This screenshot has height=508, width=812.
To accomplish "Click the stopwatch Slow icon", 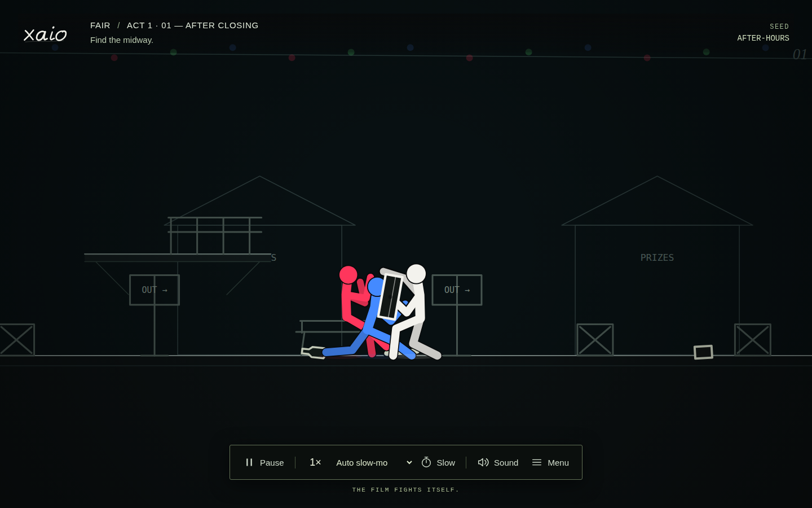I will point(426,462).
